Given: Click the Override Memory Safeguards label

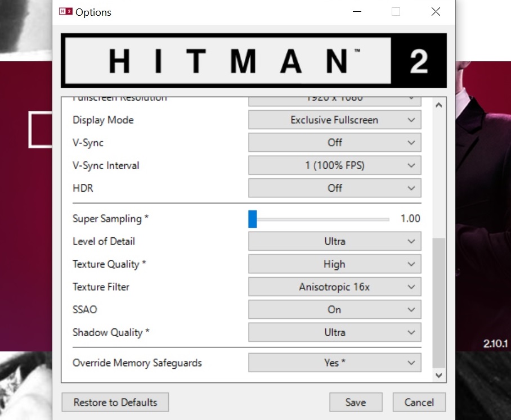Looking at the screenshot, I should [x=137, y=363].
